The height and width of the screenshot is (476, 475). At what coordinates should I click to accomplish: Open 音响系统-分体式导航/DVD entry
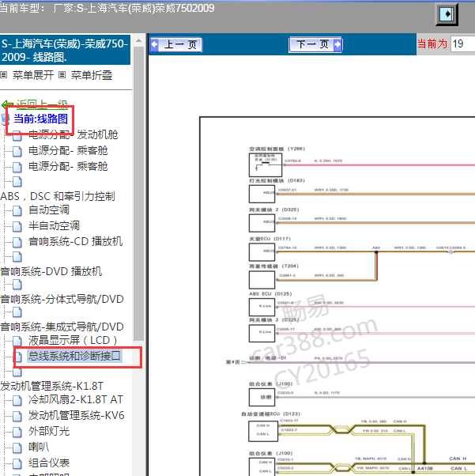coord(62,299)
